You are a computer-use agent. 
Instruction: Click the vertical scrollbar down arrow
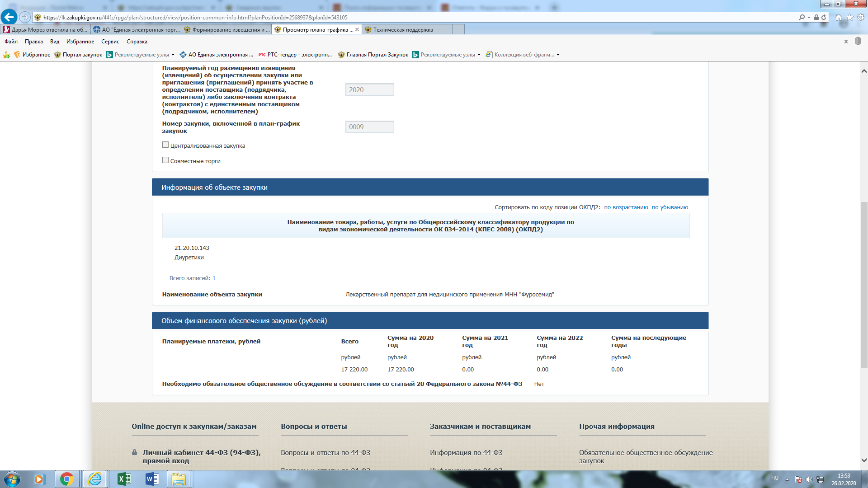863,460
